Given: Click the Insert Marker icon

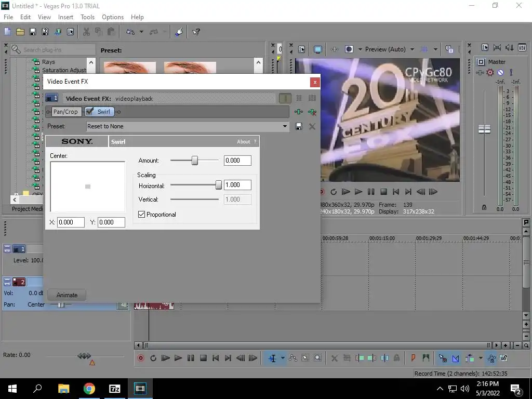Looking at the screenshot, I should [413, 358].
